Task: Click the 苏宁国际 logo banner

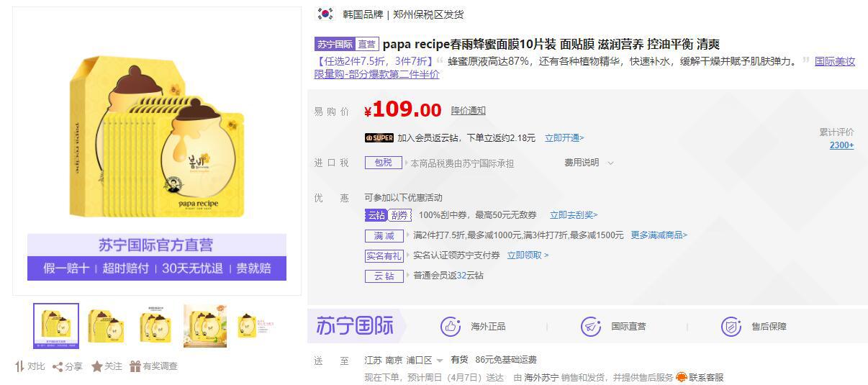Action: coord(355,326)
